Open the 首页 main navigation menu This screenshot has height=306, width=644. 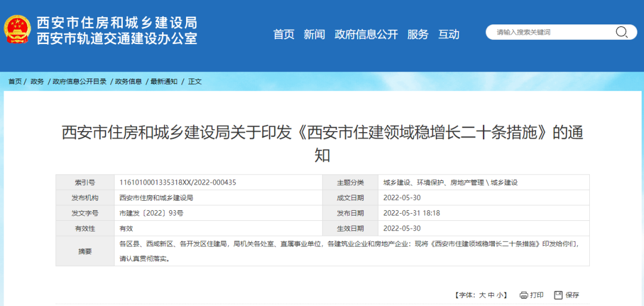(284, 35)
